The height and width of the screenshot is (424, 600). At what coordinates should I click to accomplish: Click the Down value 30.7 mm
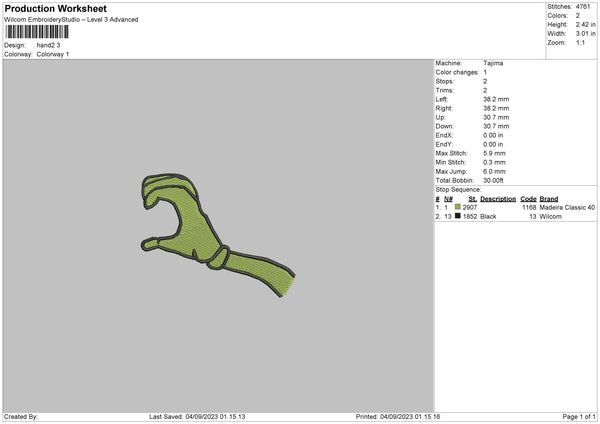tap(496, 126)
